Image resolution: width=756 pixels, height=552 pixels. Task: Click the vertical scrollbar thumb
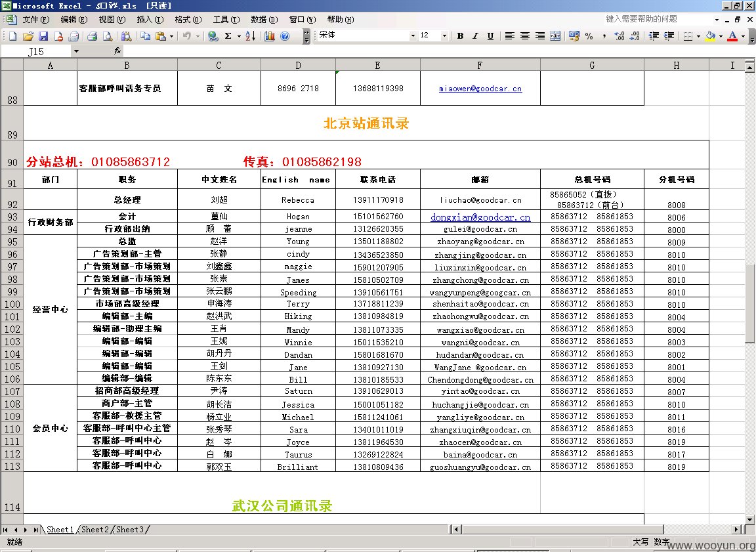749,304
